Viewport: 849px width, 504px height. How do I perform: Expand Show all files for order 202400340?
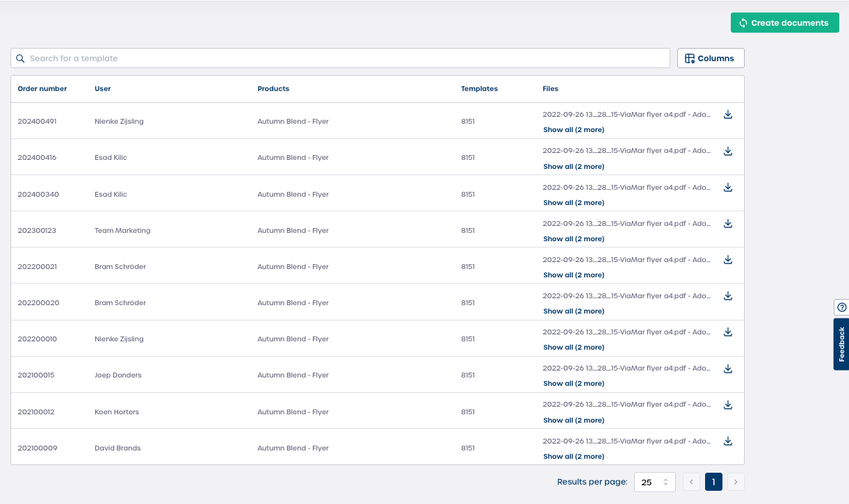click(573, 203)
